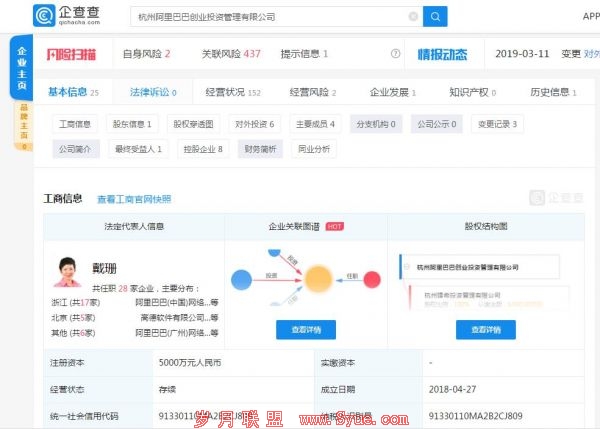Screen dimensions: 600x429
Task: Click the 股权穿透图 button
Action: [193, 124]
